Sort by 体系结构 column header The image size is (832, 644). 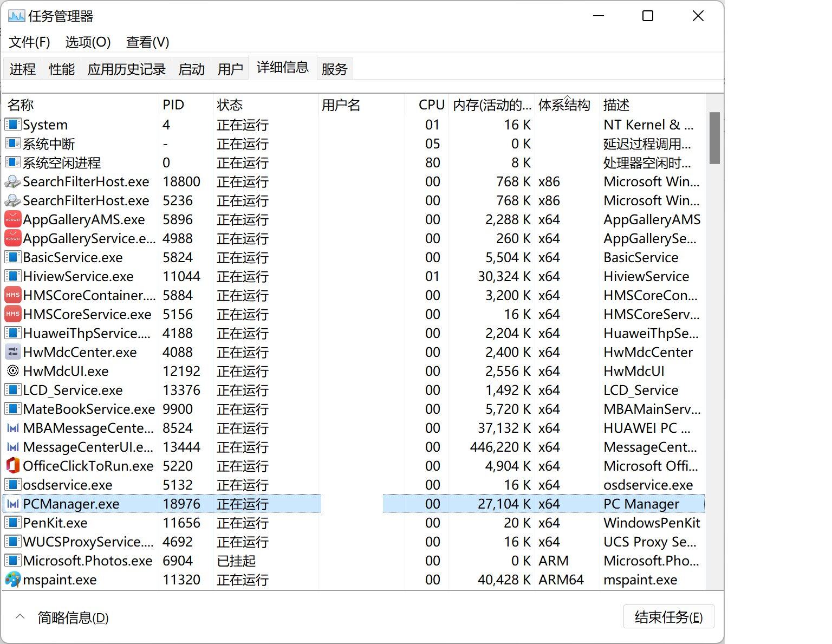click(x=567, y=105)
